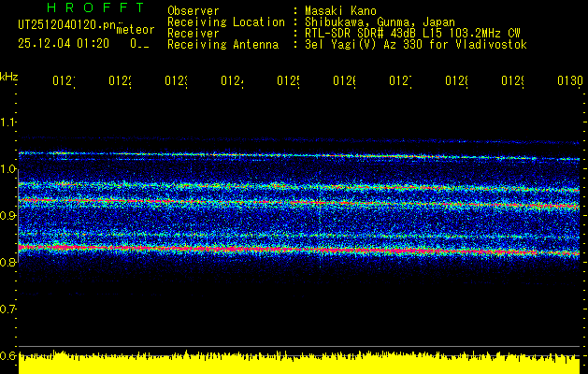This screenshot has height=374, width=588.
Task: Click the 0.9 kHz axis label
Action: click(x=7, y=216)
